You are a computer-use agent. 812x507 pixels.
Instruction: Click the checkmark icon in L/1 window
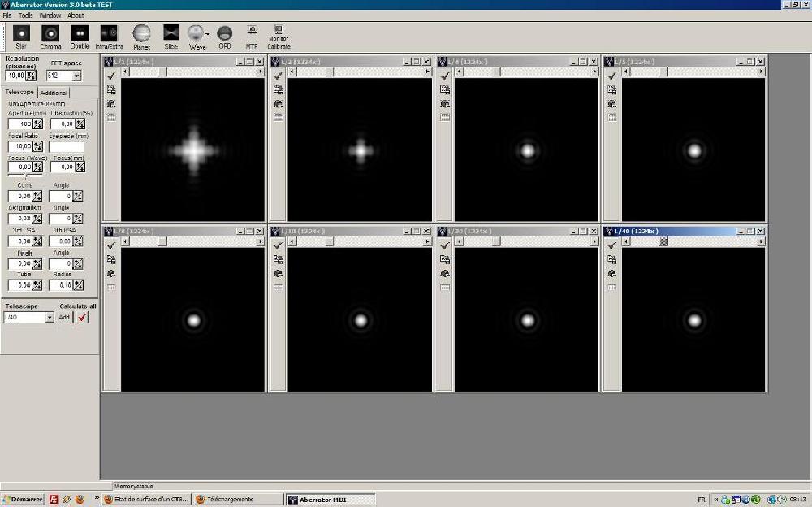[111, 76]
